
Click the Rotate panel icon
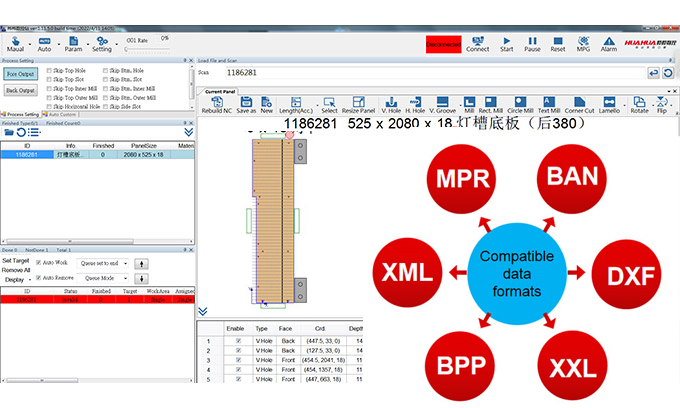[x=639, y=103]
